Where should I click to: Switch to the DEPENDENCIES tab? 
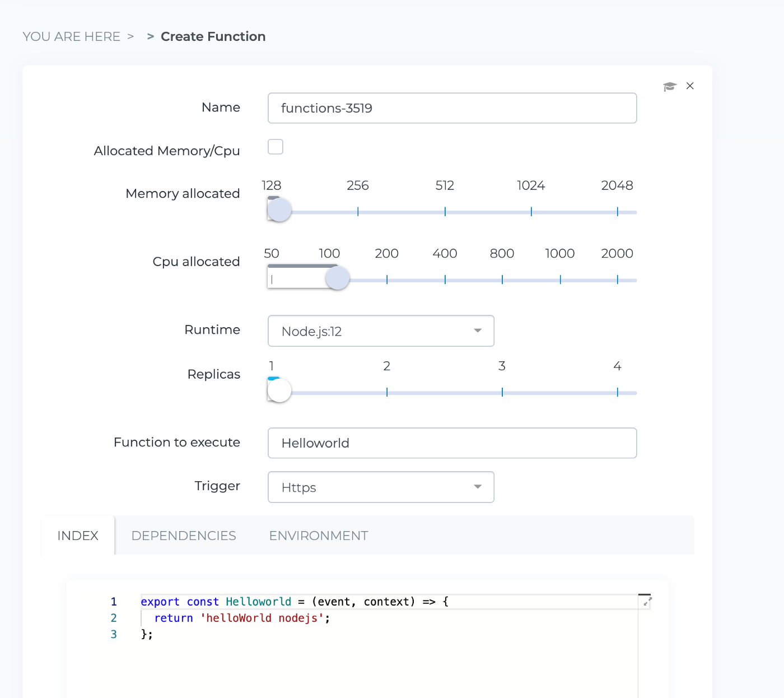point(184,536)
